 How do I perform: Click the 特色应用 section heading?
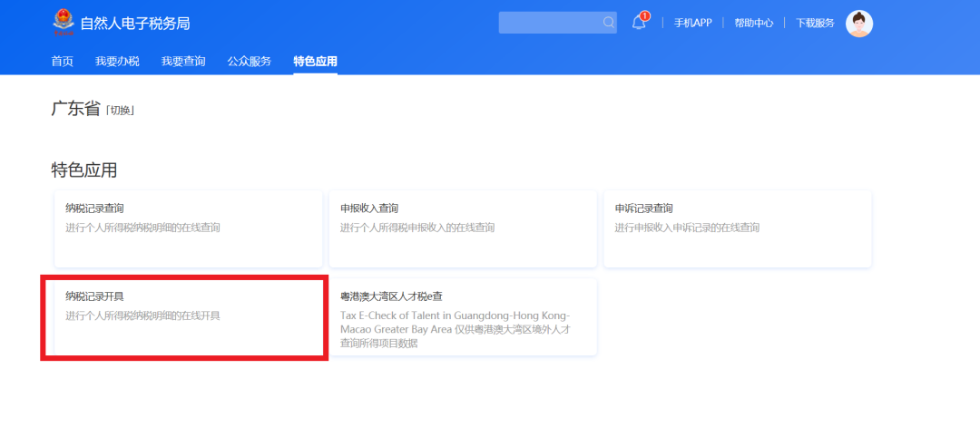[83, 170]
